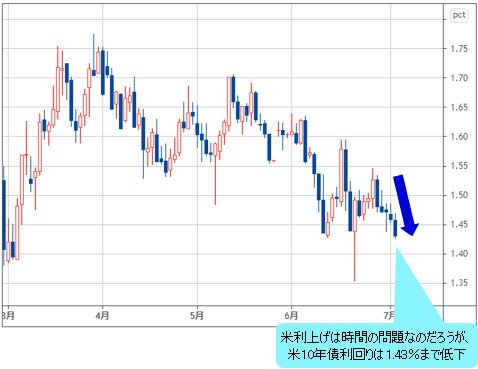478x369 pixels.
Task: Click the 5月 date label
Action: pos(197,315)
